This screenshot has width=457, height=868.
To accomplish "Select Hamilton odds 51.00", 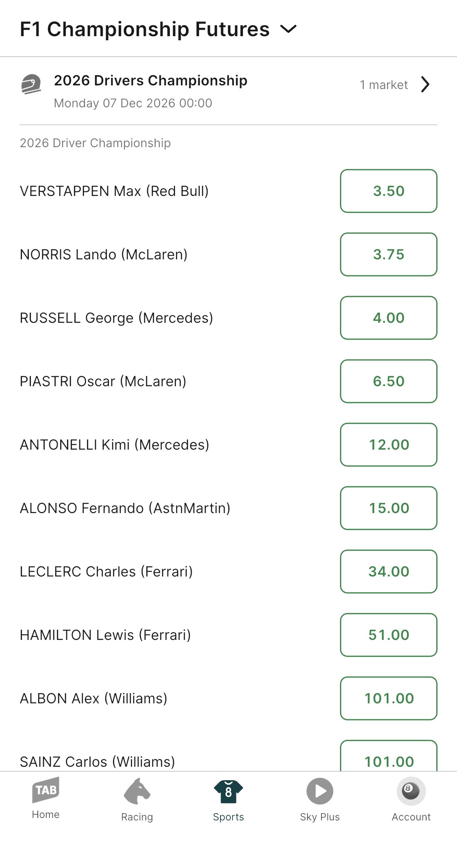I will click(x=388, y=635).
